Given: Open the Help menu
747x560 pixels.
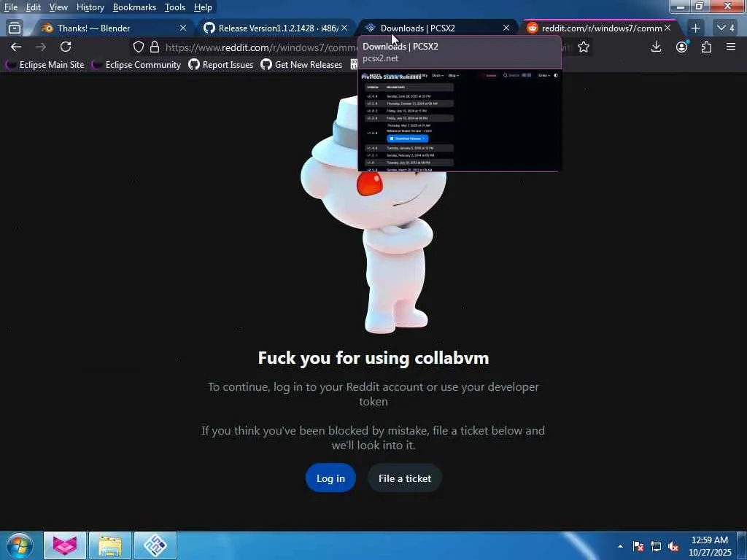Looking at the screenshot, I should (203, 7).
